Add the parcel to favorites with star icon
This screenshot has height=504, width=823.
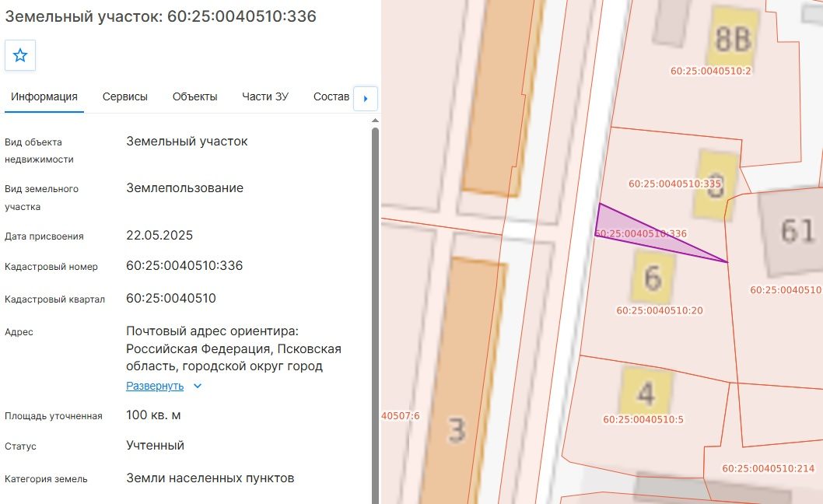tap(20, 55)
